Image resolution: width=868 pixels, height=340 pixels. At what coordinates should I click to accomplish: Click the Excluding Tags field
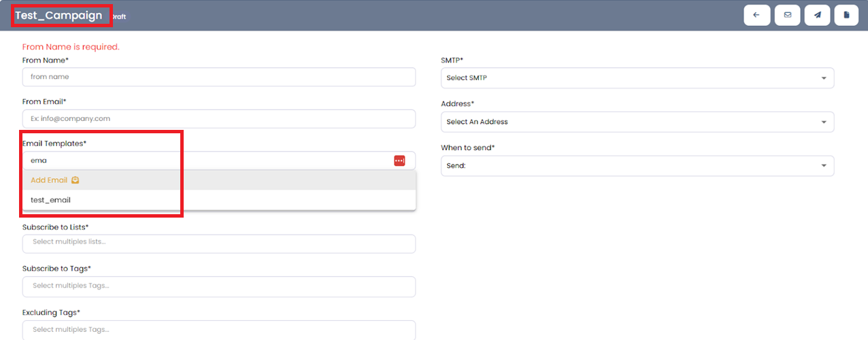pyautogui.click(x=218, y=330)
